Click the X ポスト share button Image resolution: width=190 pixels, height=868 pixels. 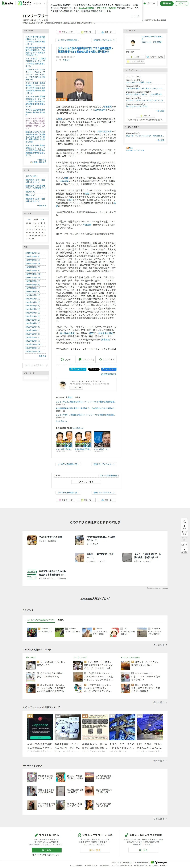[94, 369]
